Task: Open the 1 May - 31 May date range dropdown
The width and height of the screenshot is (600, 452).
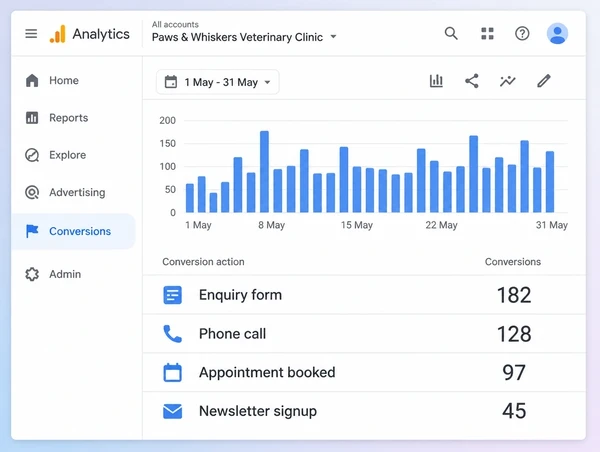Action: tap(218, 82)
